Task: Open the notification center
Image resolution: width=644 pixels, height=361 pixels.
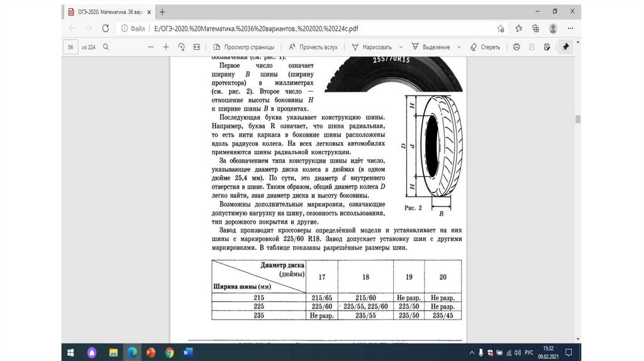Action: tap(569, 352)
